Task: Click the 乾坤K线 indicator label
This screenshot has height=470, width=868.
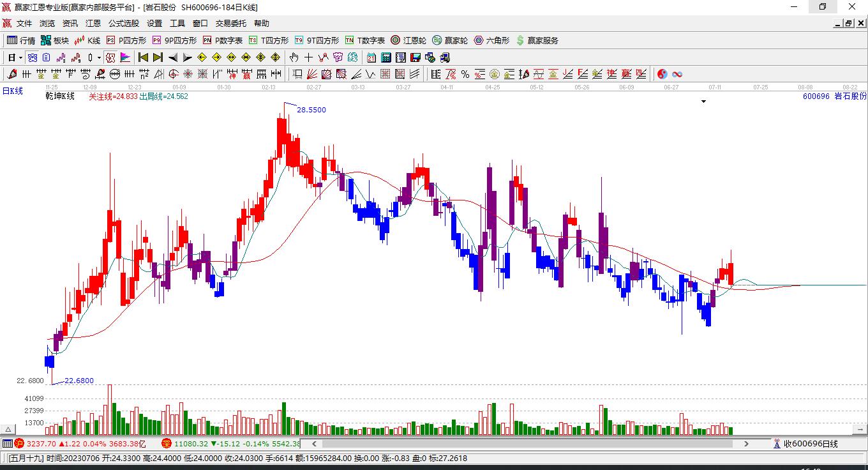Action: [60, 96]
